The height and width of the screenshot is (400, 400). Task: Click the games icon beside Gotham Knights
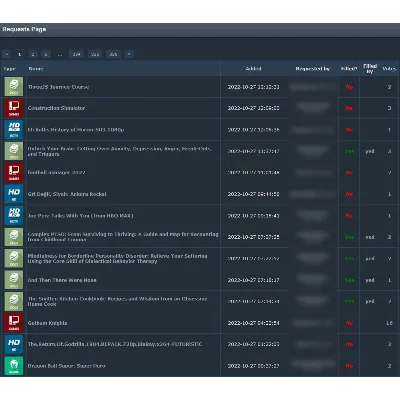pos(14,323)
